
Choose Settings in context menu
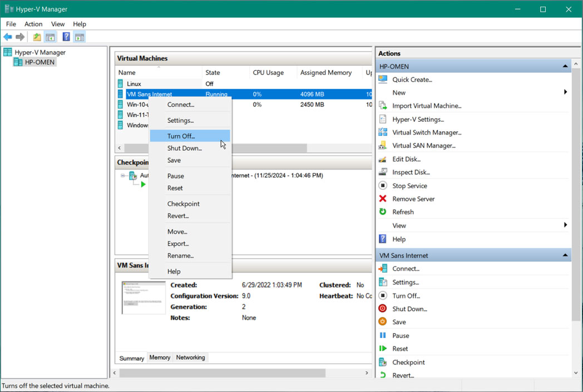[x=190, y=121]
